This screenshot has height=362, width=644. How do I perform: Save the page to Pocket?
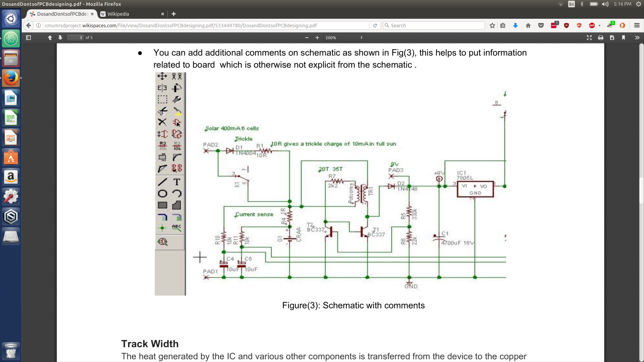[541, 25]
